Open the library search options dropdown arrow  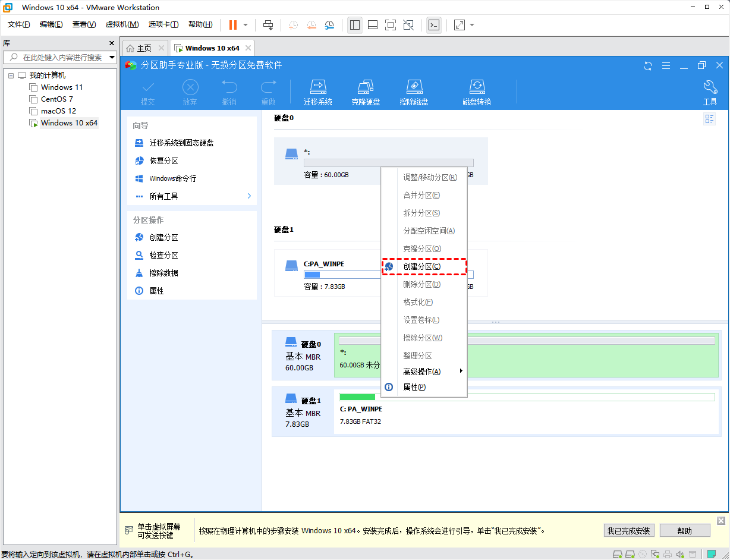click(x=112, y=57)
